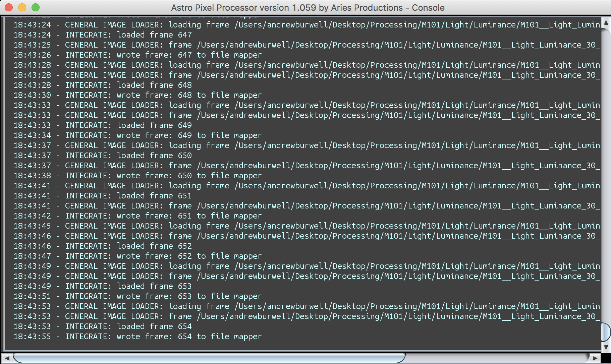Click the 18:43:53 'loading frame' log line
Image resolution: width=611 pixels, height=364 pixels.
[x=302, y=306]
